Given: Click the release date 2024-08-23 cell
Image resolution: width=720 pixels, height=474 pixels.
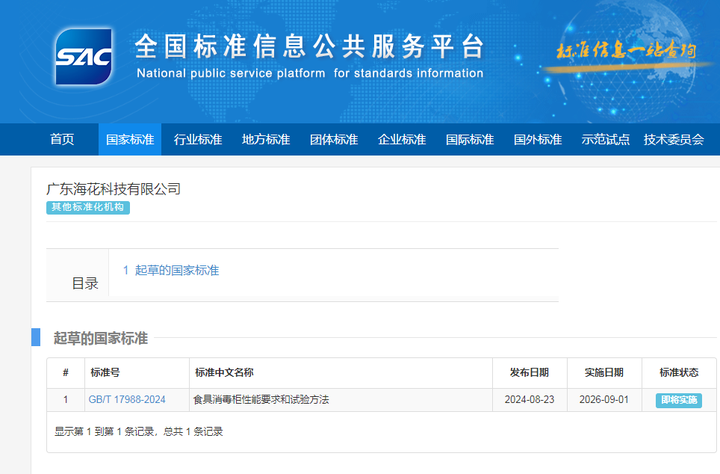Looking at the screenshot, I should tap(529, 400).
